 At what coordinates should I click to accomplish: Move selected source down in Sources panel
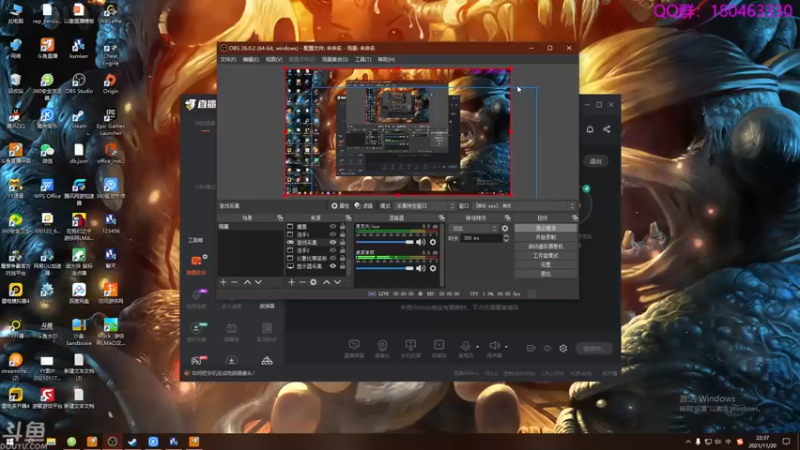point(337,282)
